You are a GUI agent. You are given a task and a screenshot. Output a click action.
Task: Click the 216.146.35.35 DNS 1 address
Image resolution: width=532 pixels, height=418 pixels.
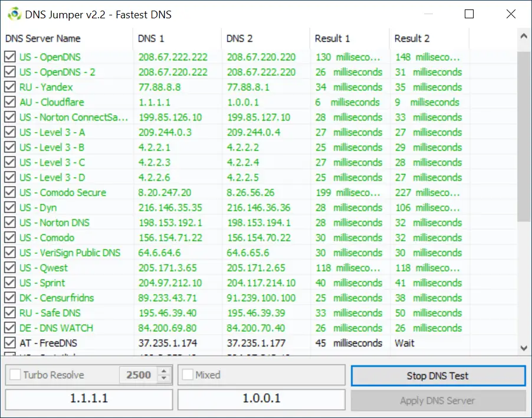pyautogui.click(x=170, y=207)
